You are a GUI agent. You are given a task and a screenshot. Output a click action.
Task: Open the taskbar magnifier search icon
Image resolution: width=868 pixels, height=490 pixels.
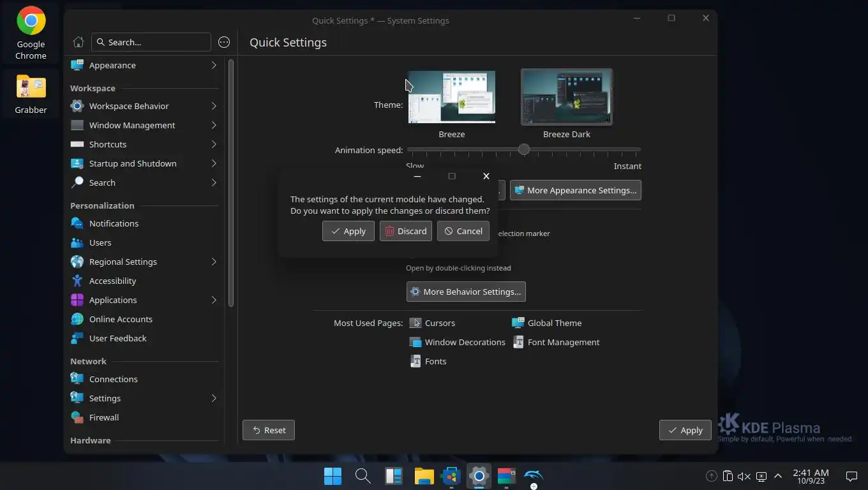[363, 476]
